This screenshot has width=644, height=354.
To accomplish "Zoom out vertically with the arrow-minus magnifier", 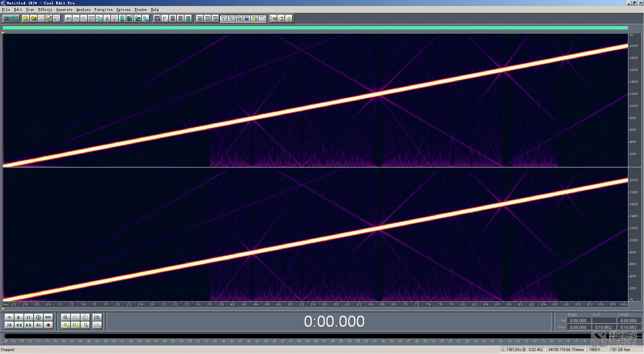I will (97, 325).
